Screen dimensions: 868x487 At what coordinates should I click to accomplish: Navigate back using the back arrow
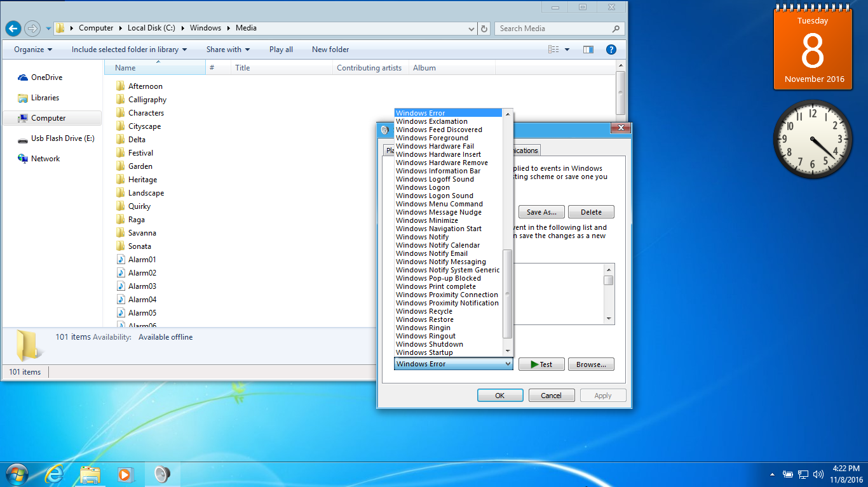[13, 29]
